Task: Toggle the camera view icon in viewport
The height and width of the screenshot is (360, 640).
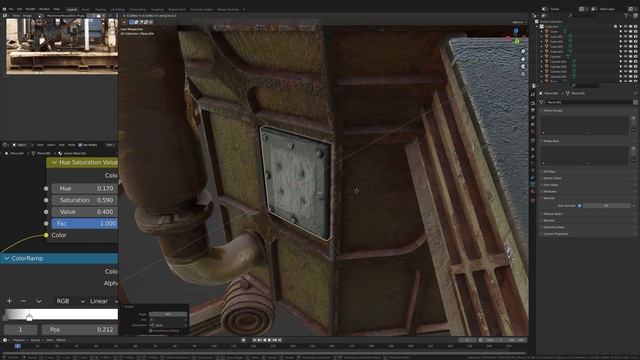Action: [x=523, y=67]
